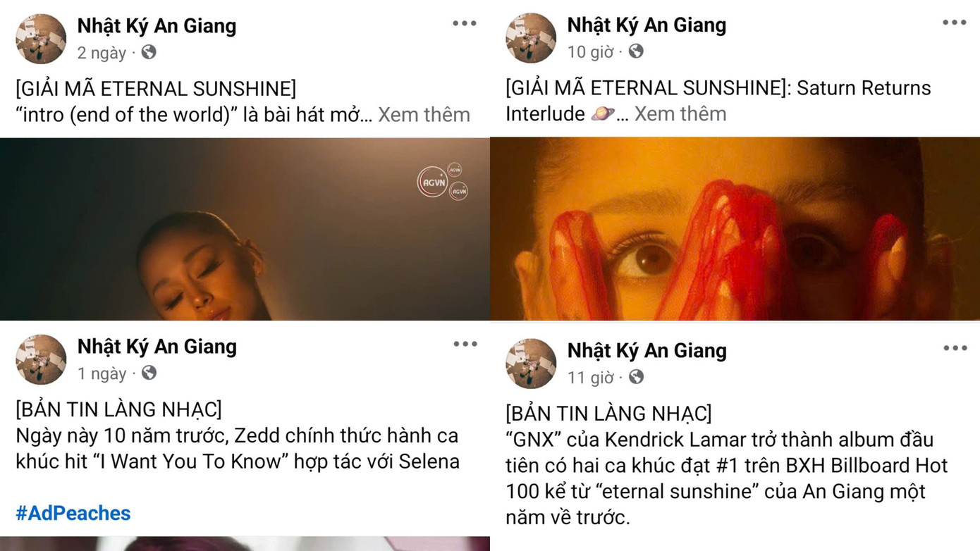
Task: Open three-dot menu on 2 ngày post
Action: pos(465,23)
